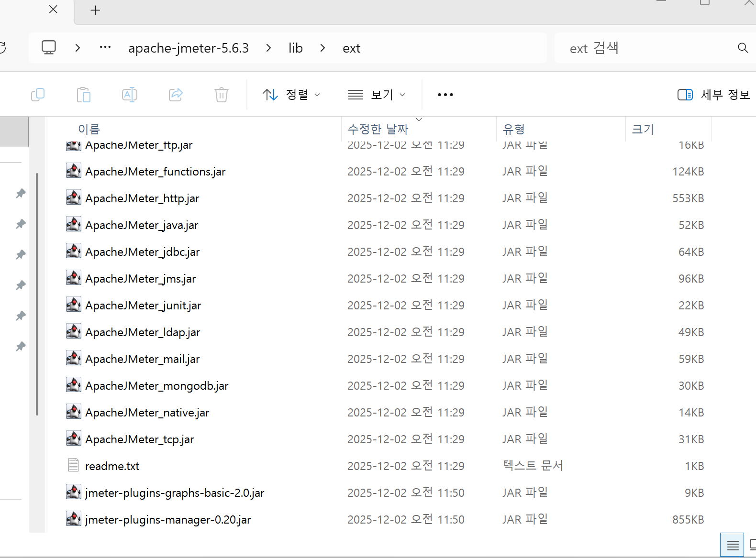Select jmeter-plugins-manager-0.20.jar file icon
Screen dimensions: 756x558
click(74, 519)
